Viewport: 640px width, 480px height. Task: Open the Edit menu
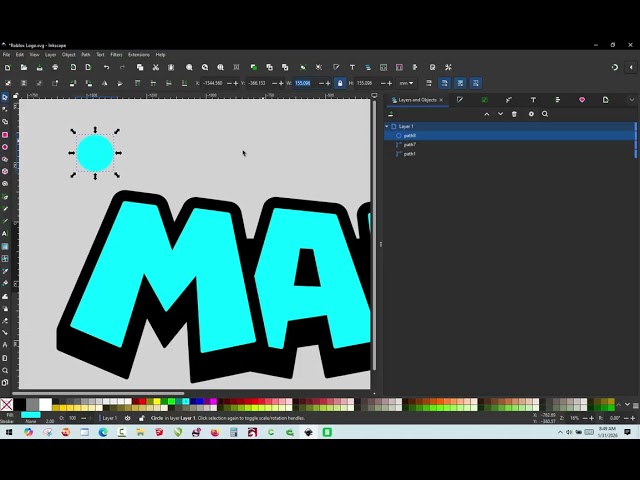pos(20,55)
